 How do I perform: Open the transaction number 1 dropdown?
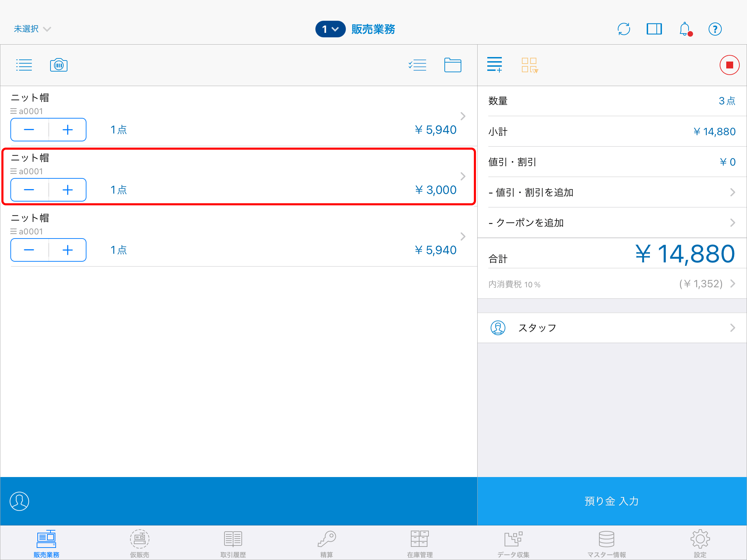(330, 29)
